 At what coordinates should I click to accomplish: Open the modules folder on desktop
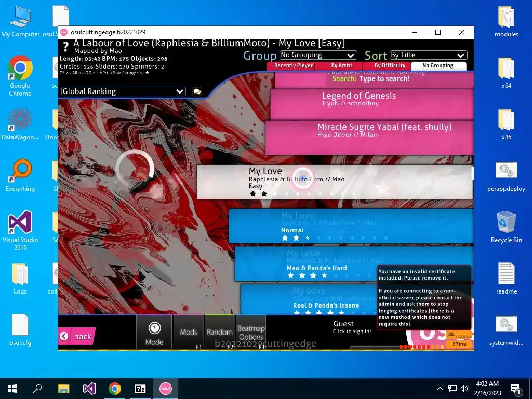click(506, 22)
